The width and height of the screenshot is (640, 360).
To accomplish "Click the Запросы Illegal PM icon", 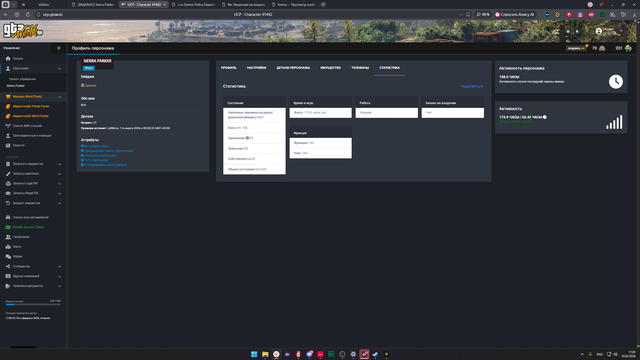I will tap(8, 193).
